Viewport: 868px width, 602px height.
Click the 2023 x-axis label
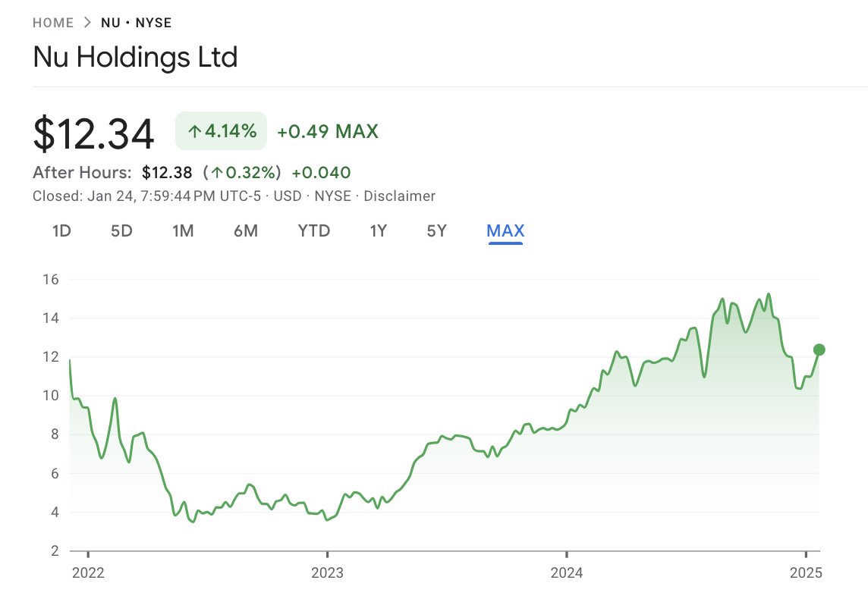click(x=327, y=572)
